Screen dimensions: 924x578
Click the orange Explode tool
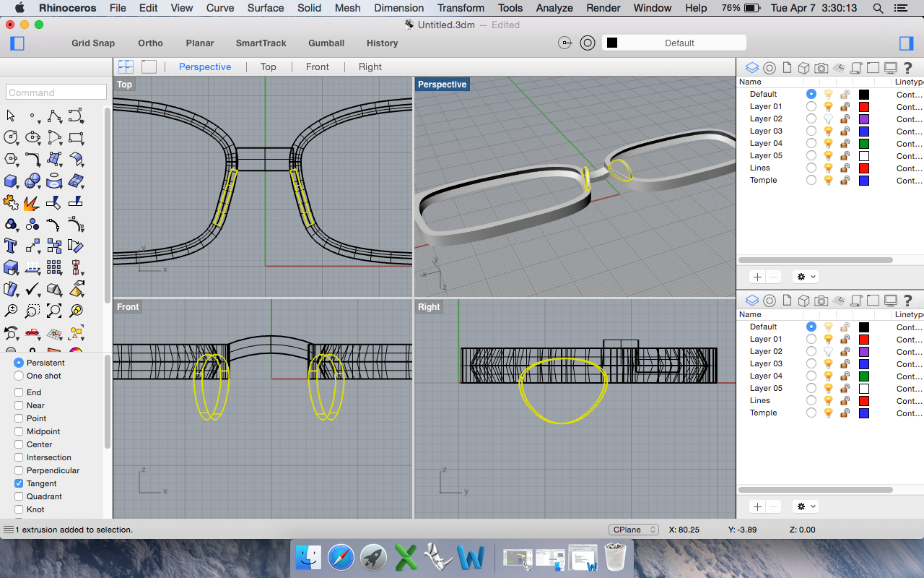[x=32, y=202]
